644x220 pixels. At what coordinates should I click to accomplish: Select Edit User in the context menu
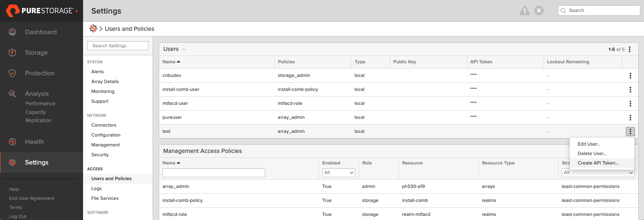click(x=589, y=144)
